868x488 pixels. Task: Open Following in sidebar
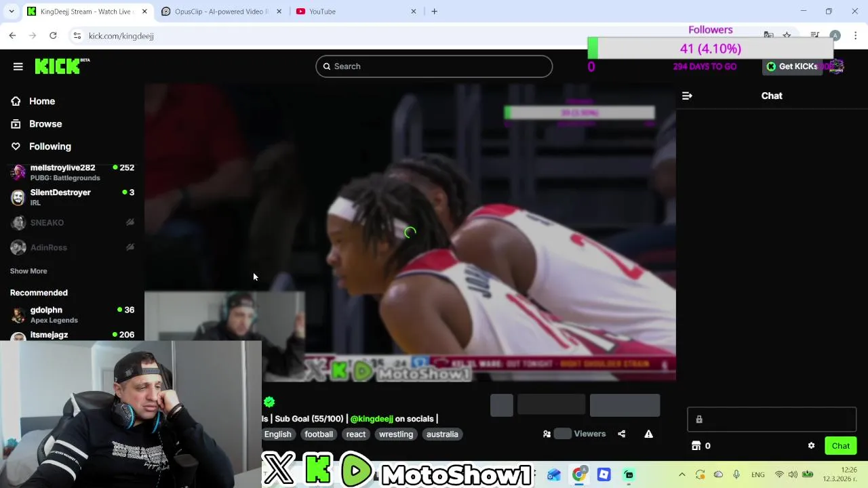(50, 146)
